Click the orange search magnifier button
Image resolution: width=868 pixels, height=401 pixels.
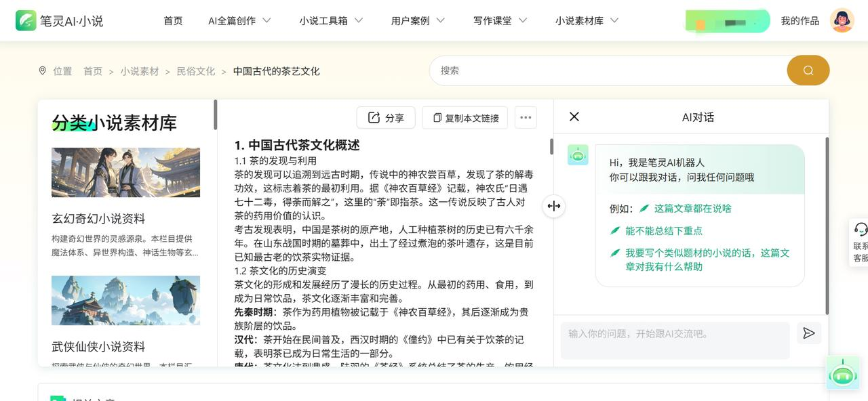pyautogui.click(x=808, y=70)
